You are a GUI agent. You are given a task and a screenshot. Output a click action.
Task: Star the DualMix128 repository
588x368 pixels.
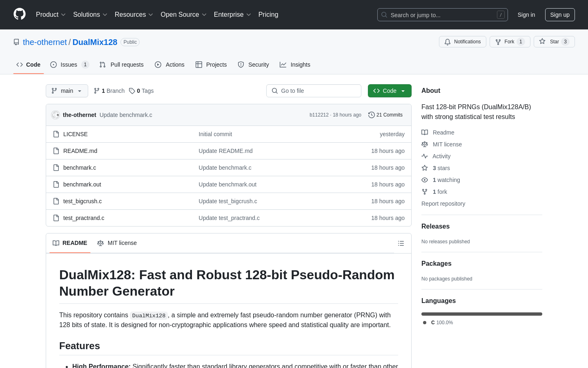click(x=554, y=42)
